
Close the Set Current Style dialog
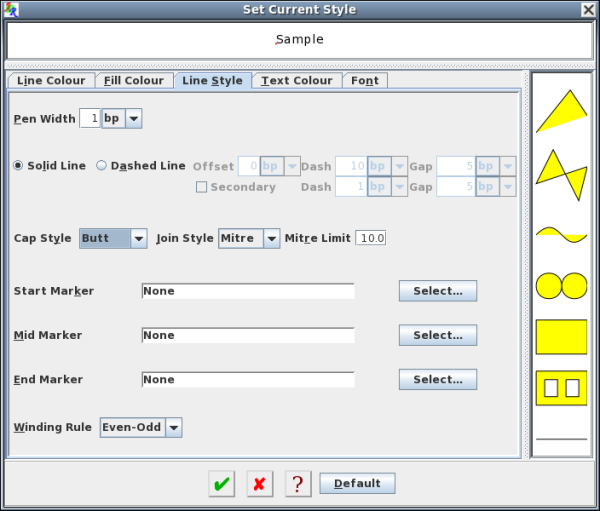coord(589,10)
